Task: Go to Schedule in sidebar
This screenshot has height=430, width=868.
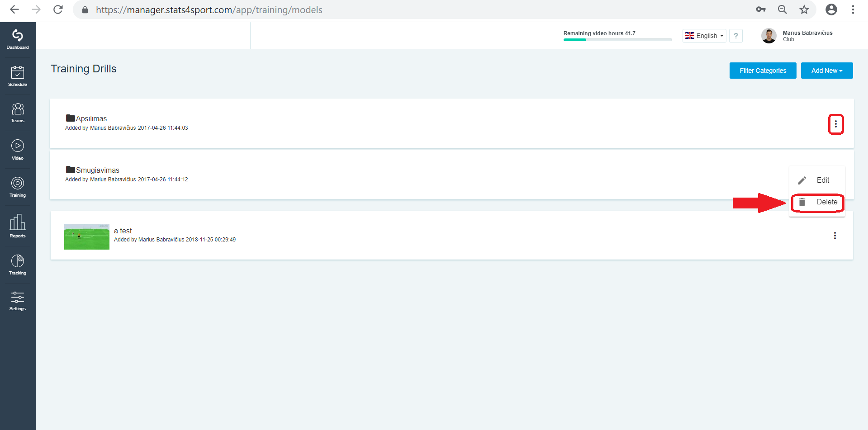Action: point(18,76)
